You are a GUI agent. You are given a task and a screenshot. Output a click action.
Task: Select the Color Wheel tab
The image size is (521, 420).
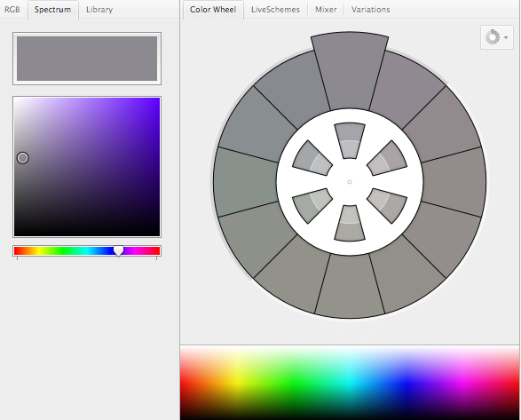[213, 10]
